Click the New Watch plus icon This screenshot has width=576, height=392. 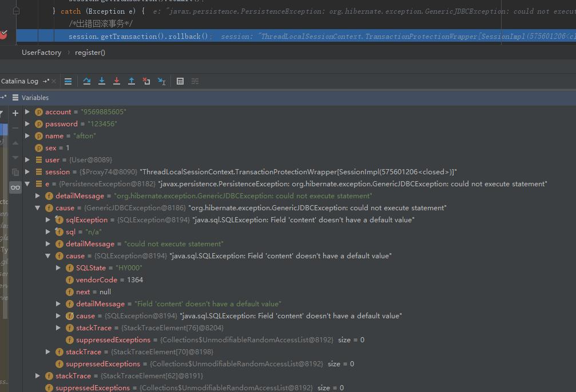(15, 113)
